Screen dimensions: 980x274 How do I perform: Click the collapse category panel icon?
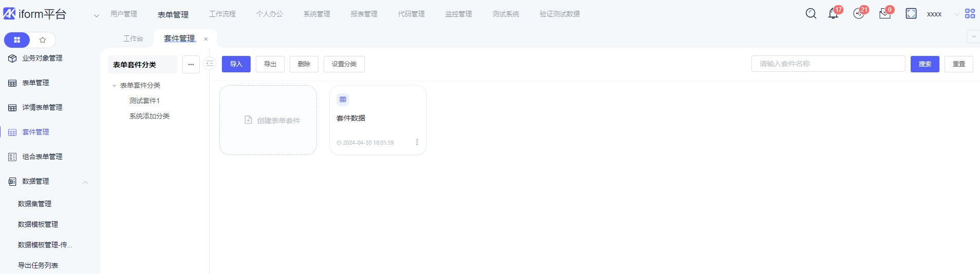(210, 64)
